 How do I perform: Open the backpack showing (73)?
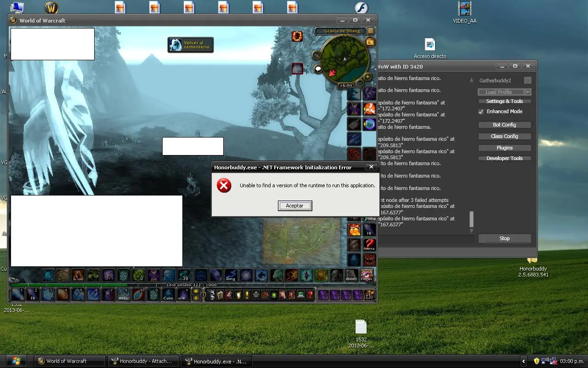[x=369, y=295]
